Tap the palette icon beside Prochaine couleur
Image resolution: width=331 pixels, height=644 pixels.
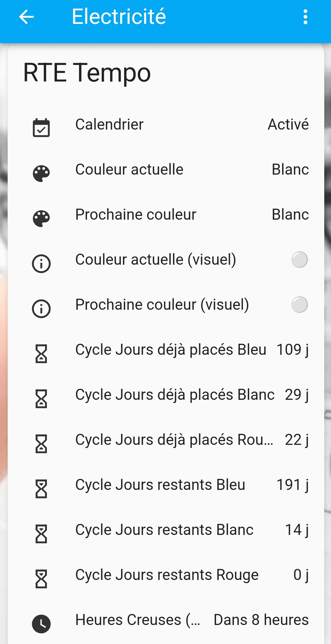point(41,218)
